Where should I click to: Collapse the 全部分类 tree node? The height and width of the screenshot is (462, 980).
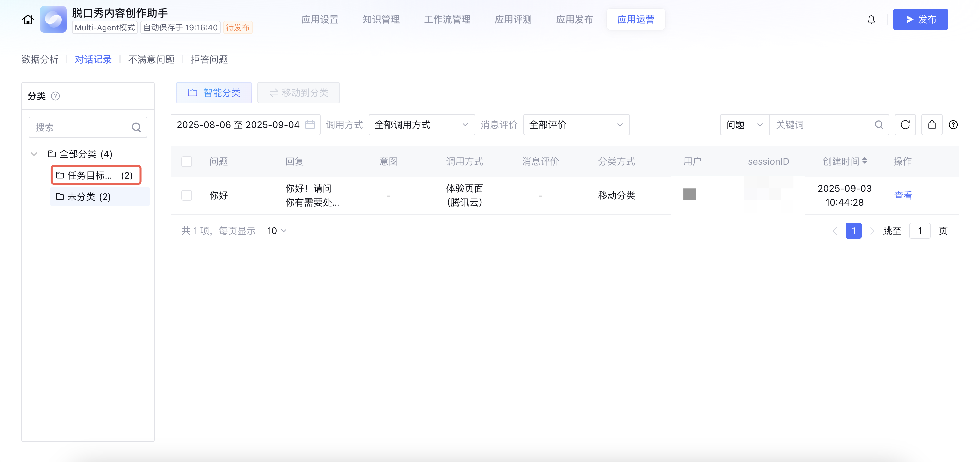tap(34, 154)
